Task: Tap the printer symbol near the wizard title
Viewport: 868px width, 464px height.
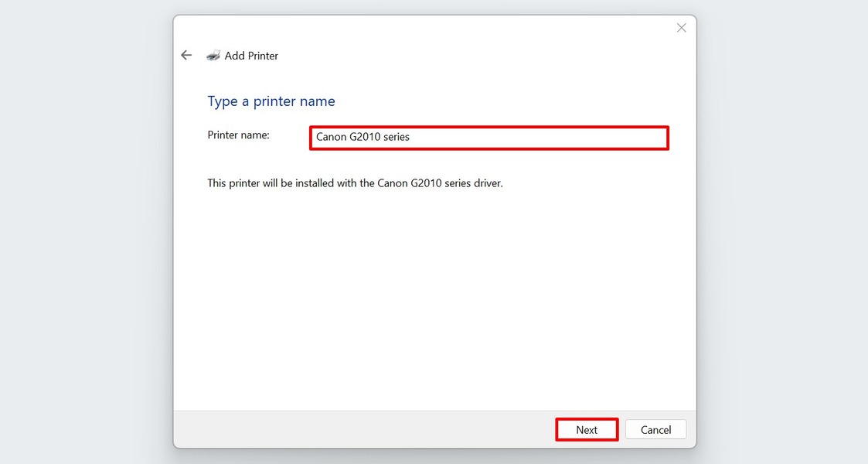Action: pyautogui.click(x=213, y=55)
